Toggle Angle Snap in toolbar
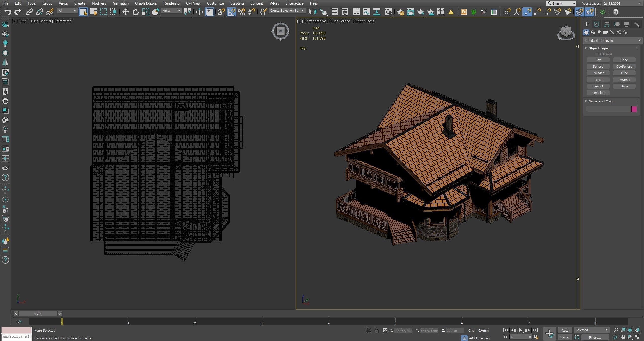This screenshot has height=341, width=644. pos(231,12)
